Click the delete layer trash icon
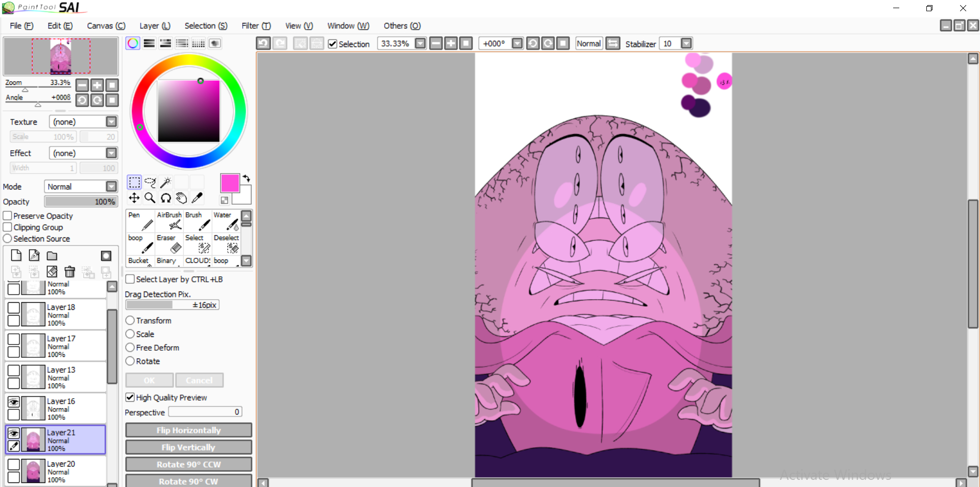Image resolution: width=980 pixels, height=487 pixels. click(70, 272)
